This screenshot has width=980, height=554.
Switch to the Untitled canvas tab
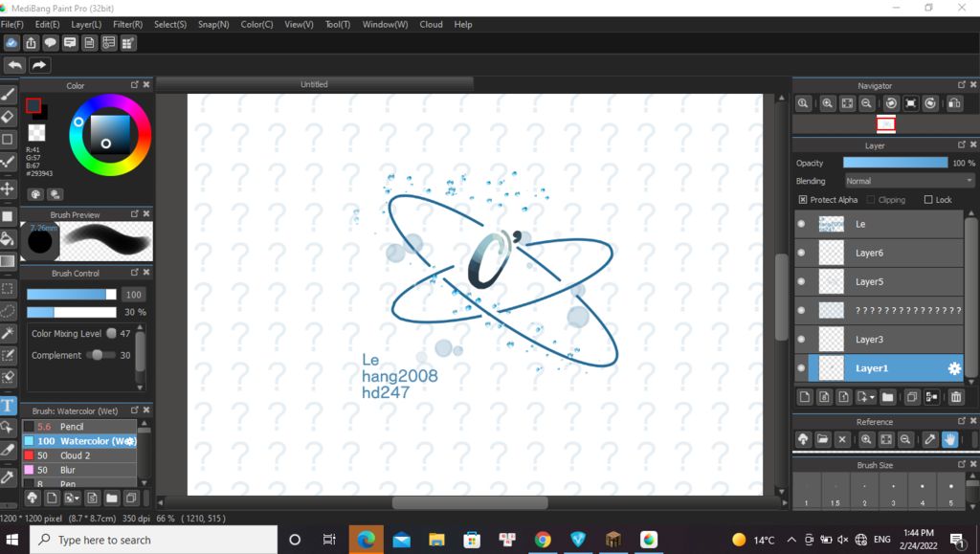point(314,84)
